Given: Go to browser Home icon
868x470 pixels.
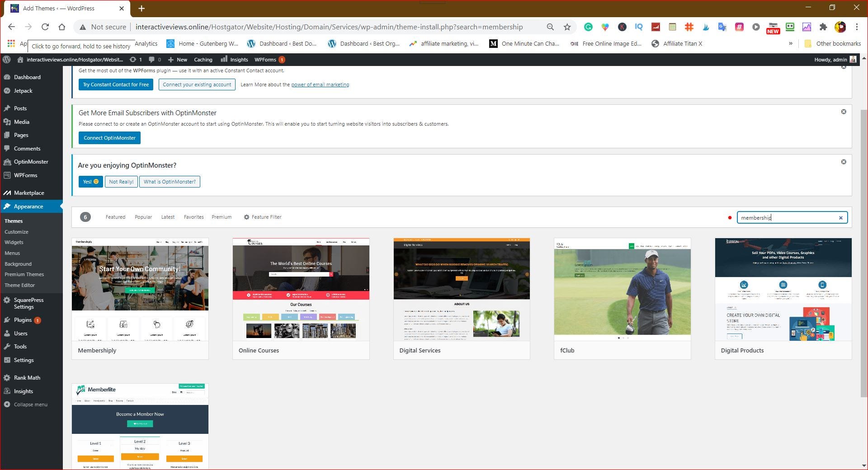Looking at the screenshot, I should pos(62,27).
